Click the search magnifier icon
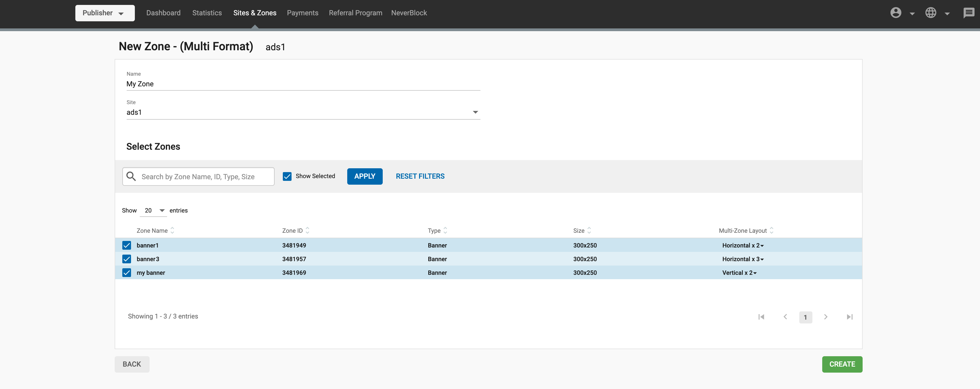The width and height of the screenshot is (980, 389). coord(131,176)
